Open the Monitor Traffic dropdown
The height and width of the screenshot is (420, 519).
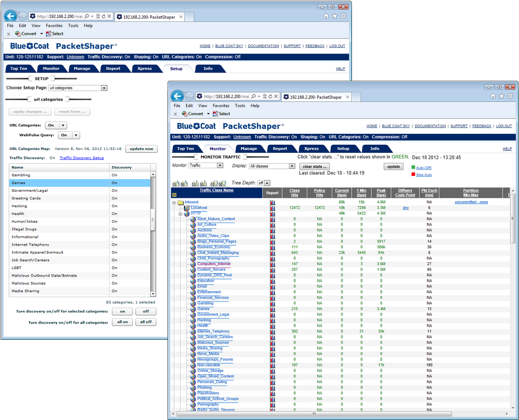[206, 165]
